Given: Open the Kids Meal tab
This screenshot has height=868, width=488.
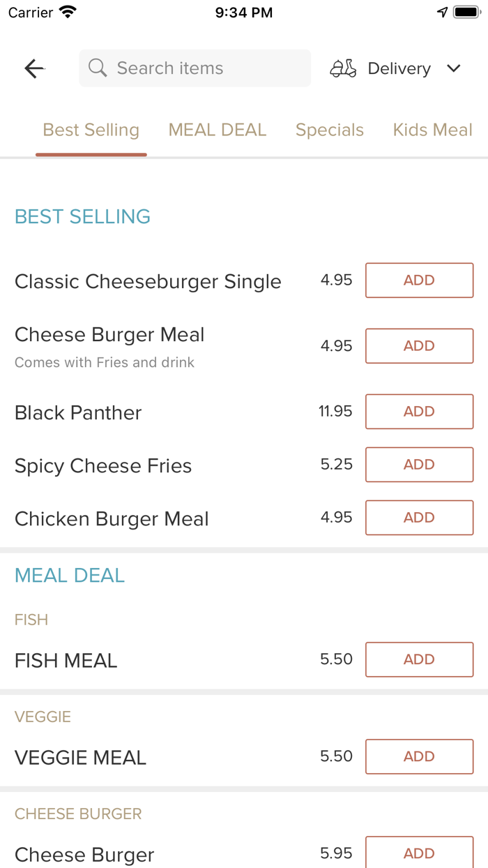Looking at the screenshot, I should click(432, 130).
